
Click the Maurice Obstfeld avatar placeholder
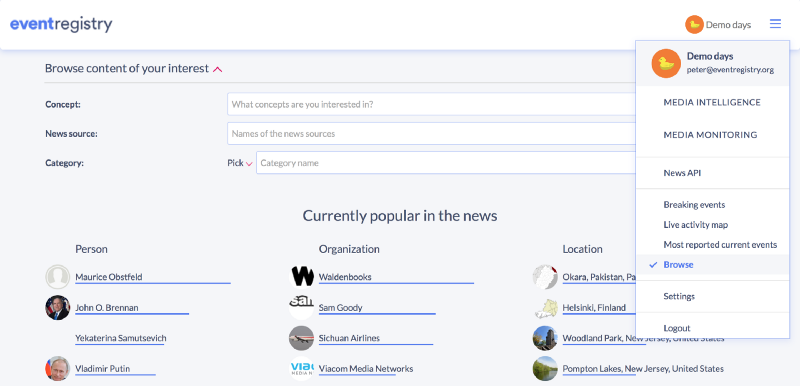click(x=58, y=277)
